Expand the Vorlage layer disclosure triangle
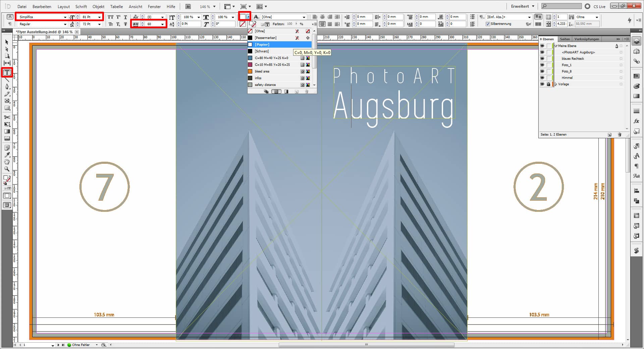 555,84
